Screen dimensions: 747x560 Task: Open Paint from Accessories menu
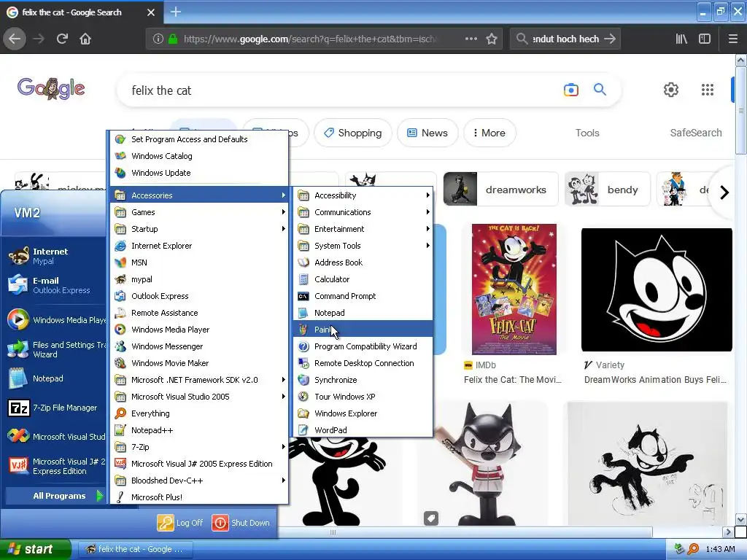[x=363, y=330]
